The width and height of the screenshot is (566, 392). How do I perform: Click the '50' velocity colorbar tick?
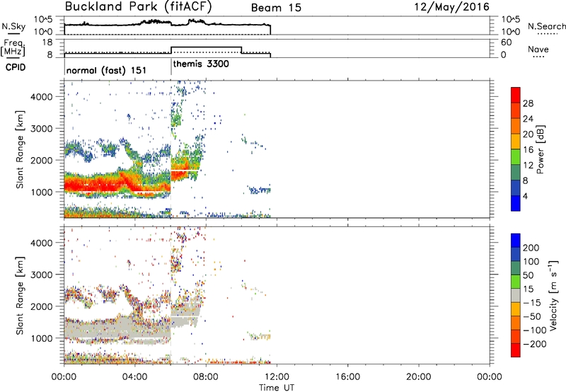pyautogui.click(x=529, y=275)
